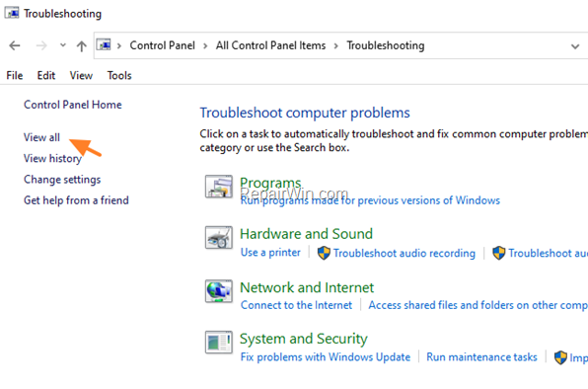Click the Hardware and Sound printer icon
588x389 pixels.
pos(219,238)
